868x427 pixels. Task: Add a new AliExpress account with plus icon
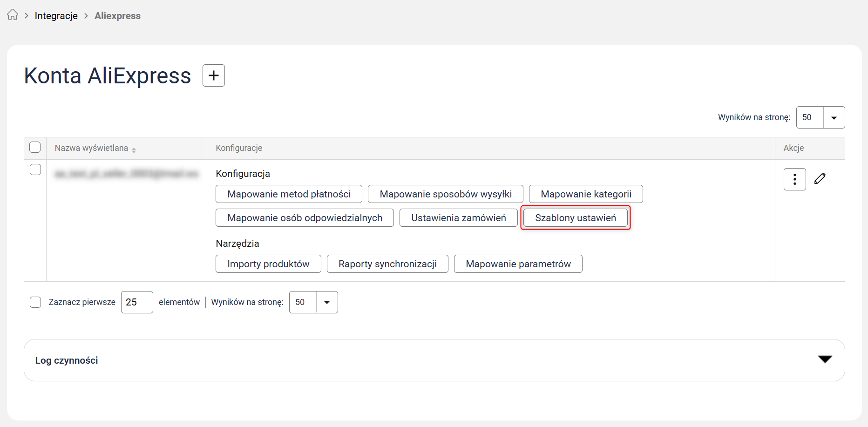(214, 75)
